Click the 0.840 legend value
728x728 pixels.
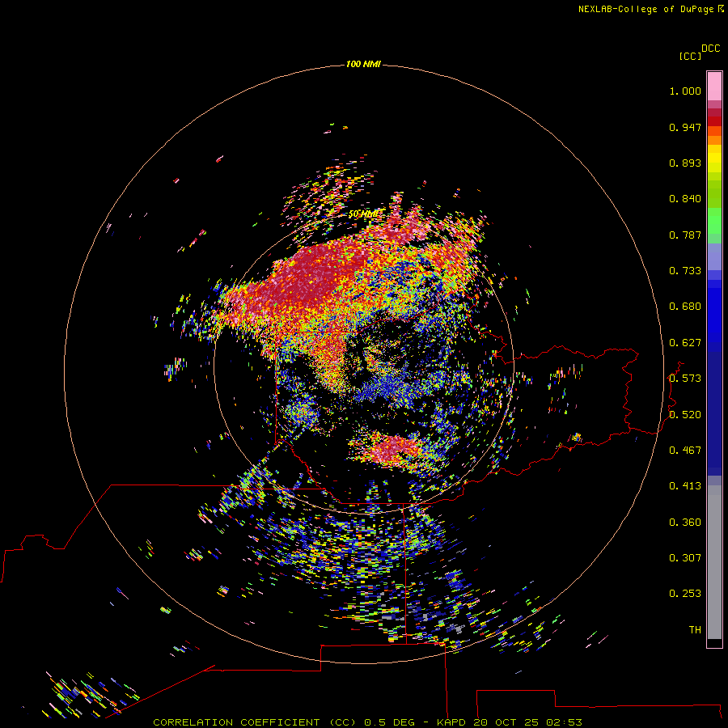pos(685,199)
